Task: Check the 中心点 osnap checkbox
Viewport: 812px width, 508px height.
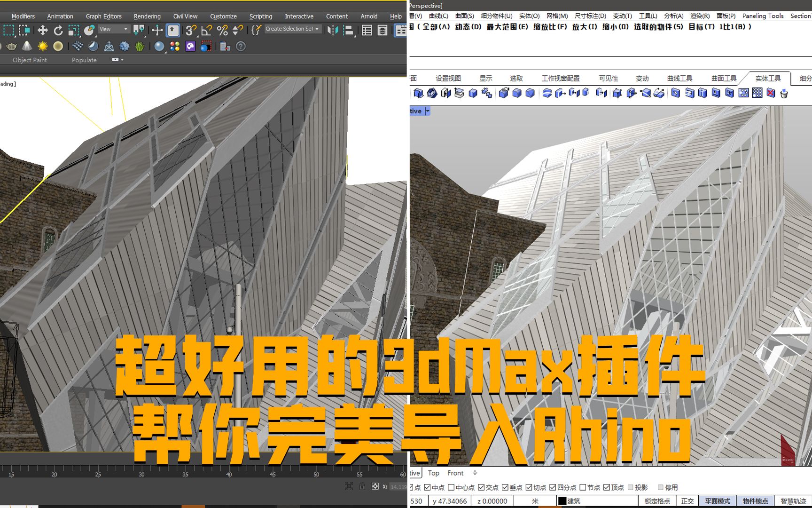Action: coord(451,487)
